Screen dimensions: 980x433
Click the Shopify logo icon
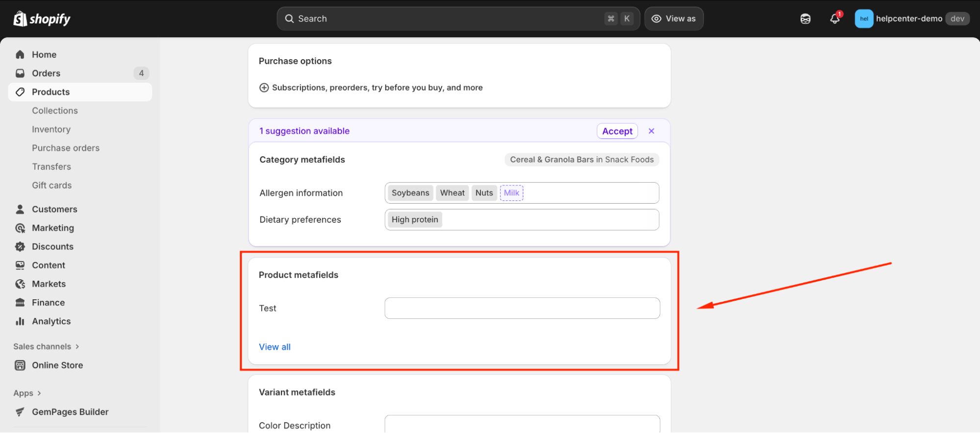20,19
